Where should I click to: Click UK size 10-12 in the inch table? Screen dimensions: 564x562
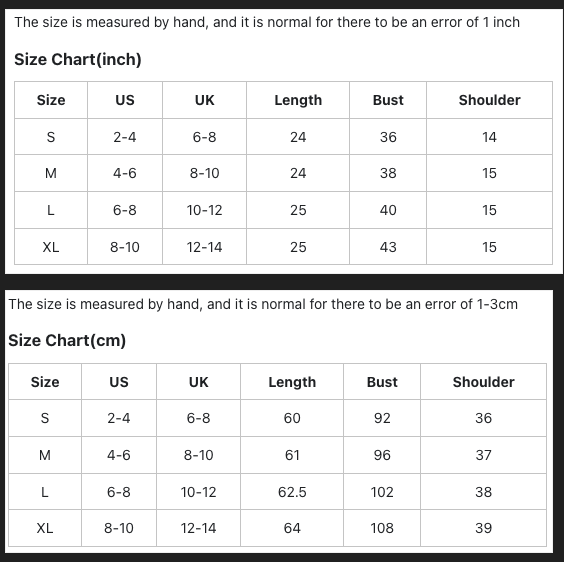[204, 210]
